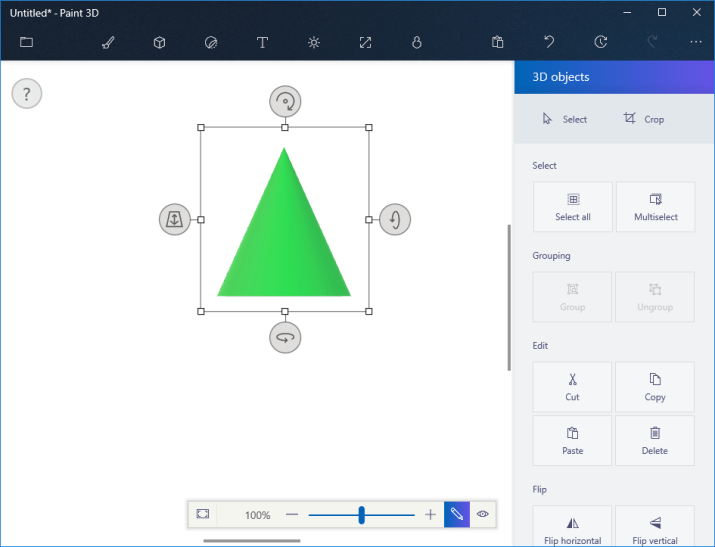The height and width of the screenshot is (547, 715).
Task: Select the Brushes tool
Action: pos(108,42)
